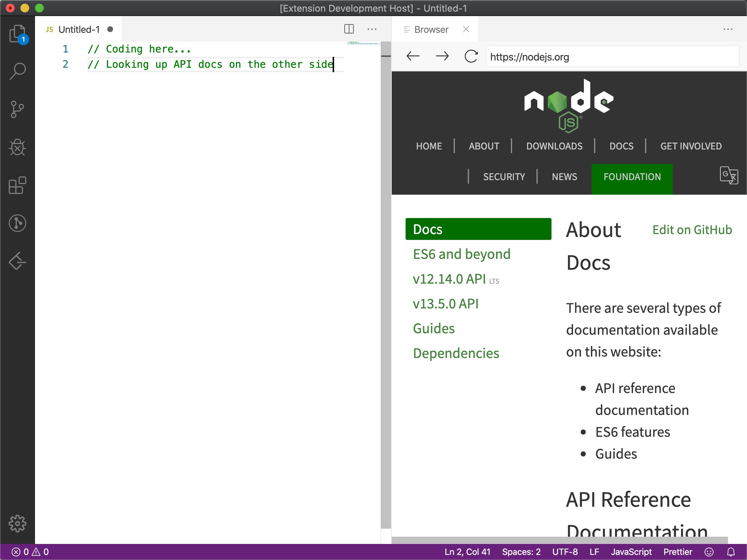Click the Edit on GitHub link
The height and width of the screenshot is (560, 747).
click(x=692, y=230)
